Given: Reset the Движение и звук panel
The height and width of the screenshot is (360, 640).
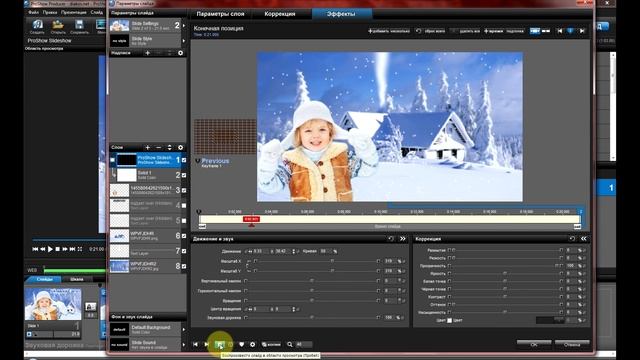Looking at the screenshot, I should point(391,239).
